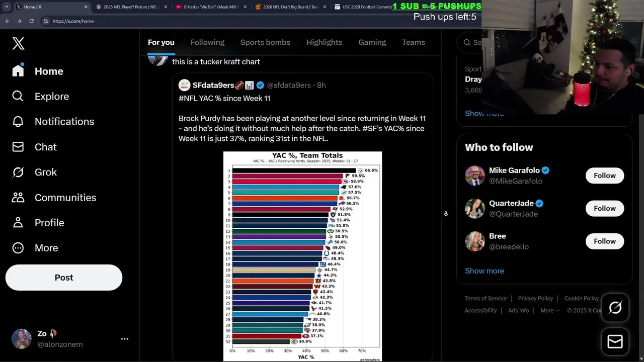Viewport: 644px width, 362px height.
Task: Open floating messages envelope button
Action: (615, 342)
